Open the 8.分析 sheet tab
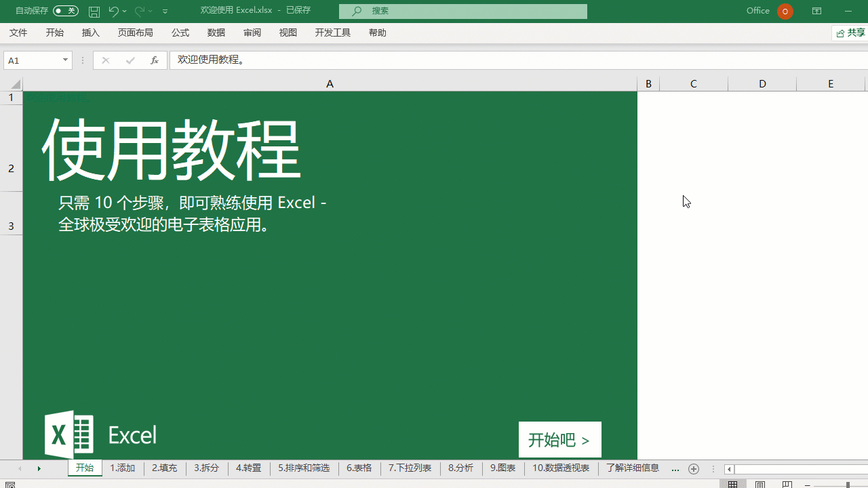Image resolution: width=868 pixels, height=488 pixels. click(x=461, y=468)
